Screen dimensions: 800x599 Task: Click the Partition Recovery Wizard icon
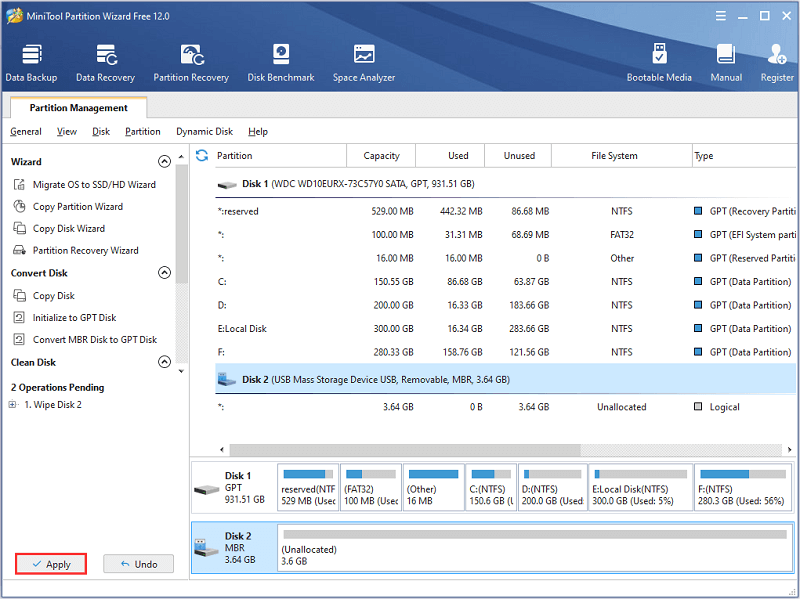point(19,250)
